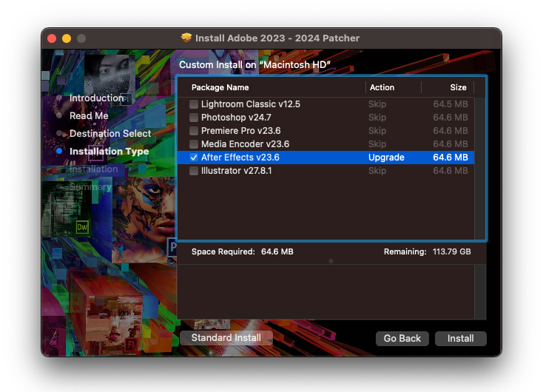
Task: Click the package icon in title bar
Action: (186, 38)
